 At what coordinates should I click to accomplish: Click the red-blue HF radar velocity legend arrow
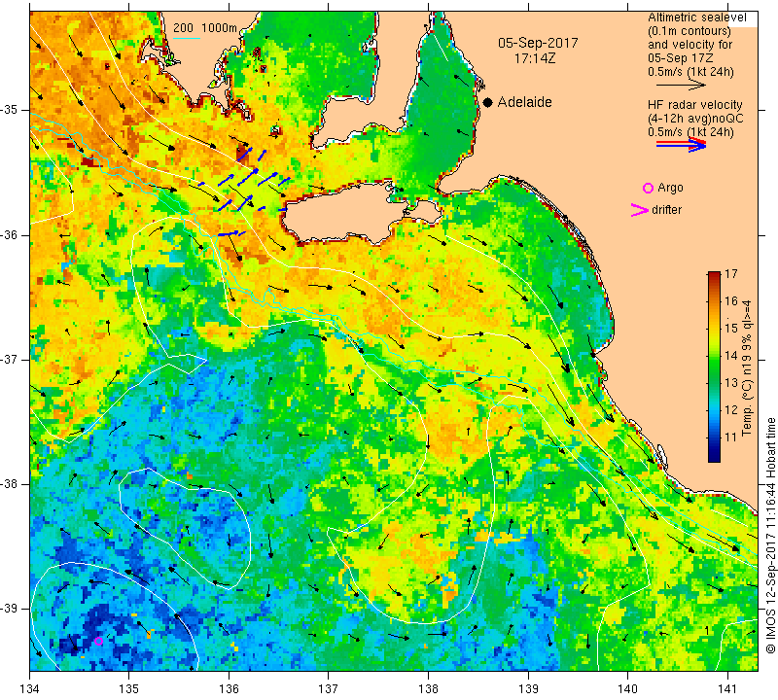coord(681,145)
